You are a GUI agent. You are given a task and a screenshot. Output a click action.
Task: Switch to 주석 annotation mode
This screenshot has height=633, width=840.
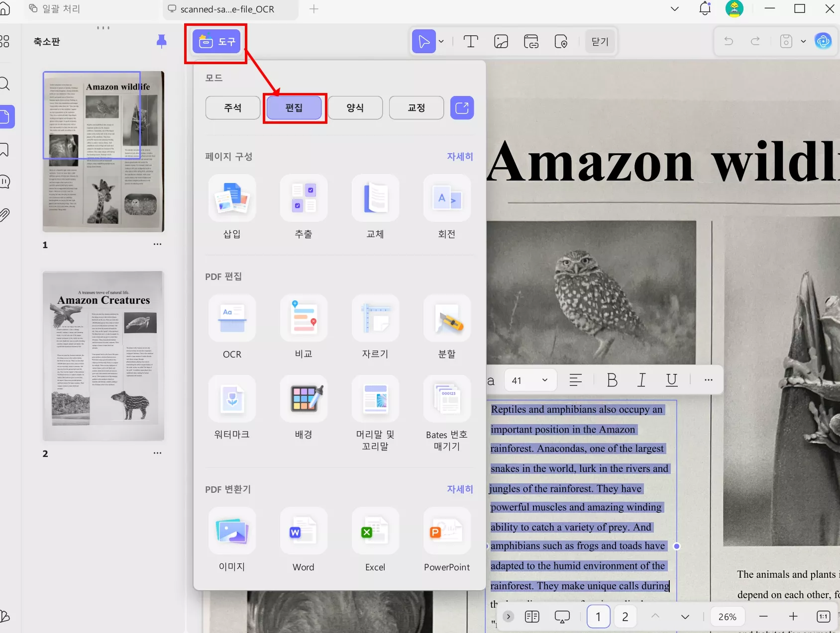pos(232,107)
